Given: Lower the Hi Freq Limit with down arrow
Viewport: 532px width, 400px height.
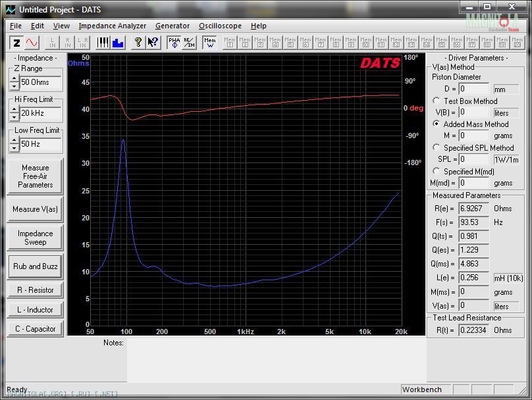Looking at the screenshot, I should coord(14,117).
